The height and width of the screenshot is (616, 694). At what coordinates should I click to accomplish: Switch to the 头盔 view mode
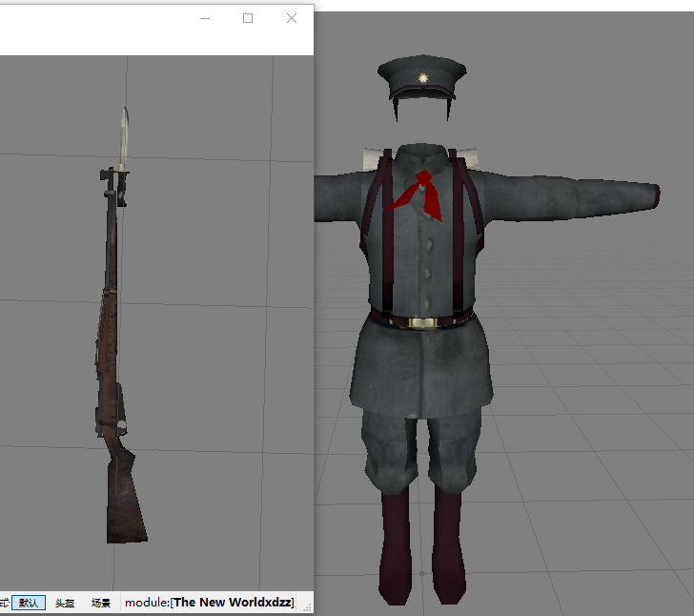coord(65,603)
